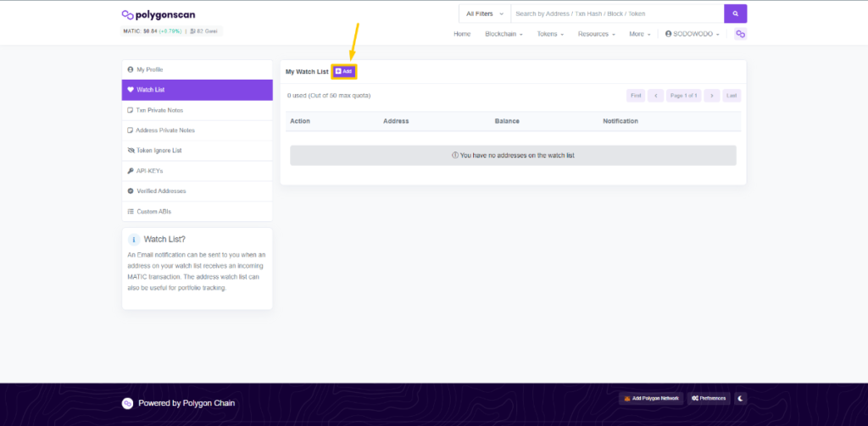Open Custom ABIs section
This screenshot has width=868, height=426.
pyautogui.click(x=197, y=212)
